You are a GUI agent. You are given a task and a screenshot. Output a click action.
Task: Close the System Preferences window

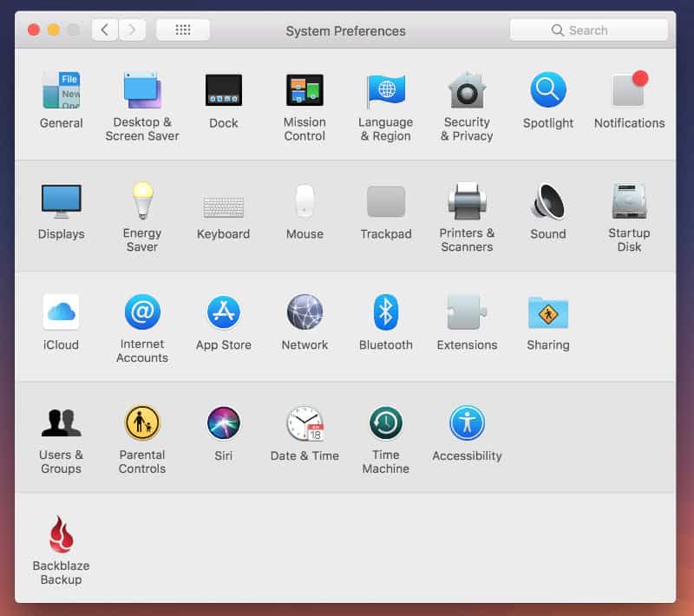click(34, 30)
